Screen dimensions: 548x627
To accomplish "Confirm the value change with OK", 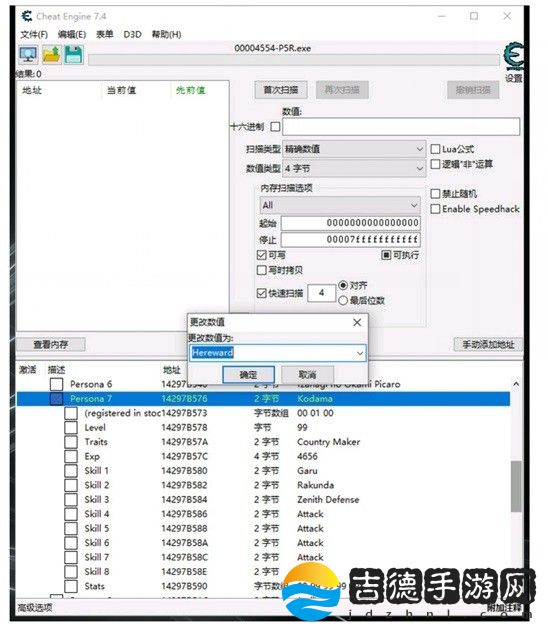I will coord(248,375).
